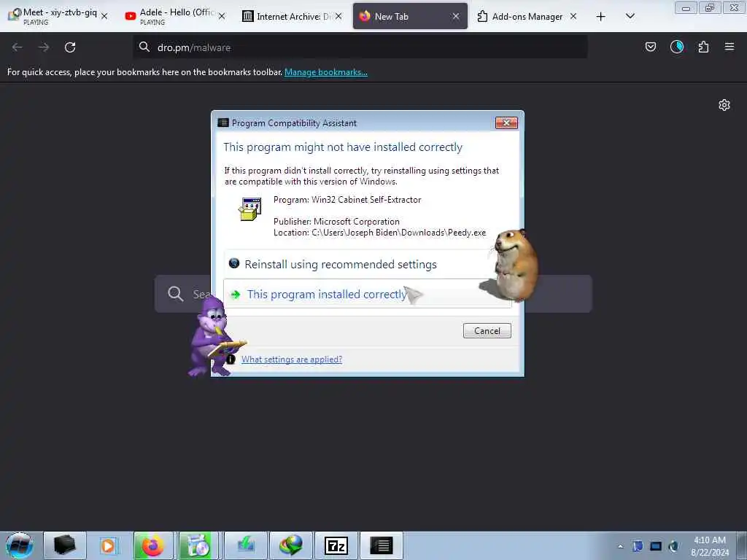Restore down the Firefox window

tap(710, 7)
